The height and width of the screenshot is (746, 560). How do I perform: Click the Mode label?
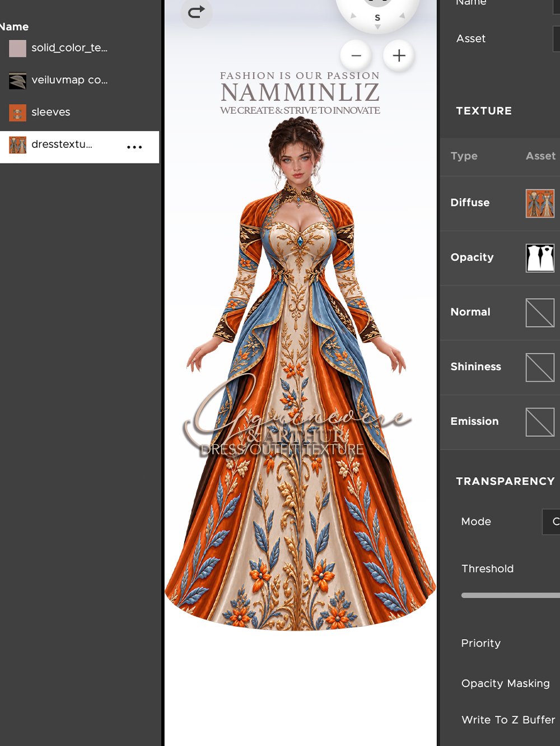tap(476, 521)
